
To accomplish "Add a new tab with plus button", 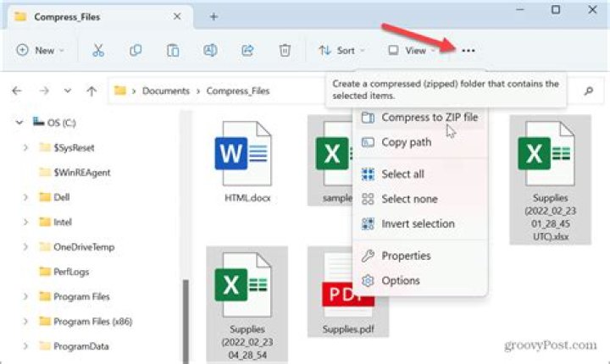I will (213, 16).
